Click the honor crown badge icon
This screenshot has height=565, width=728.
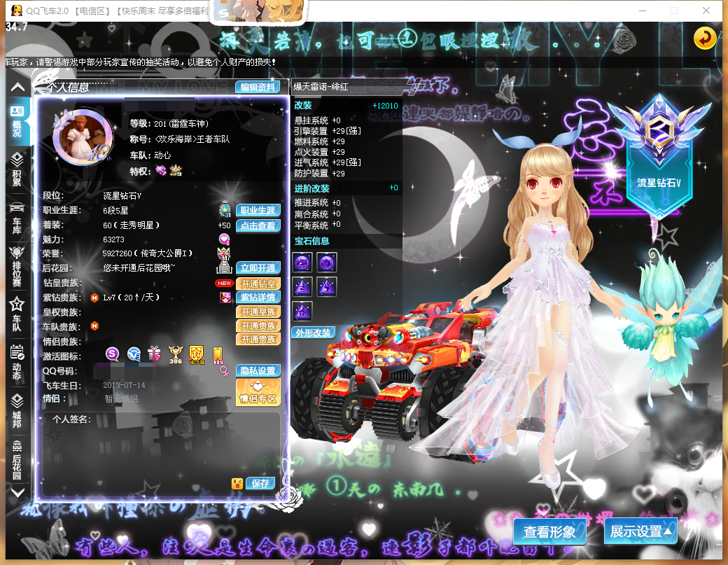click(224, 253)
